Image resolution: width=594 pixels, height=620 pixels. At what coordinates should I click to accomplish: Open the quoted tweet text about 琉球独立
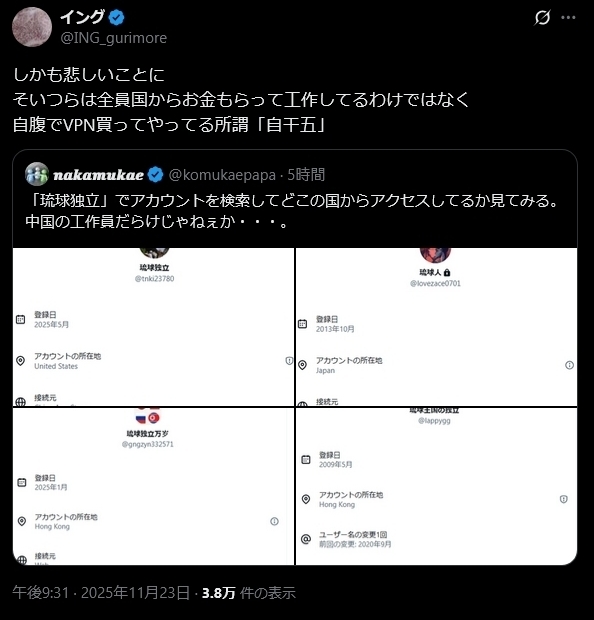[x=293, y=211]
